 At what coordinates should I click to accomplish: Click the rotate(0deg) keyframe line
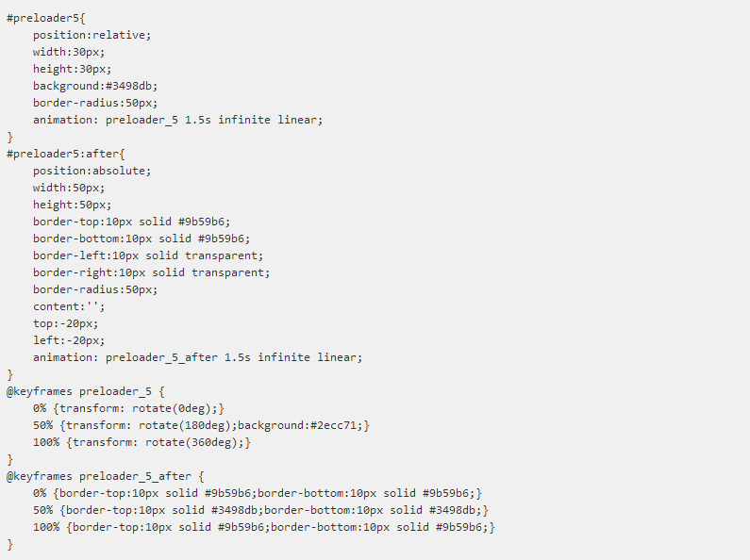[x=129, y=408]
